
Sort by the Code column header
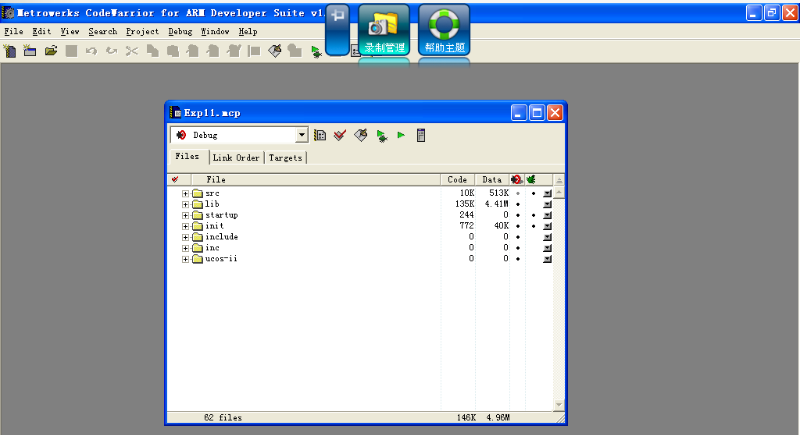(x=457, y=180)
